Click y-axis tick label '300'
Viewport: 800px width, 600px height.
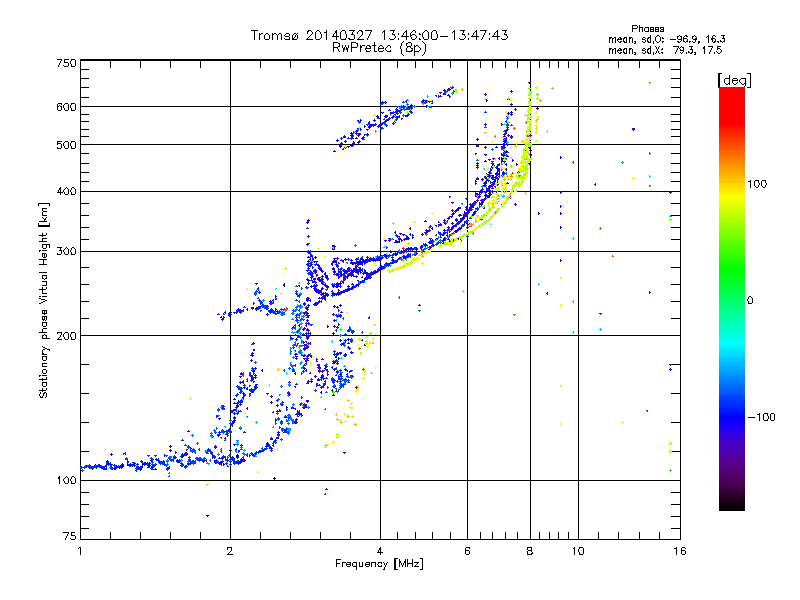tap(66, 252)
